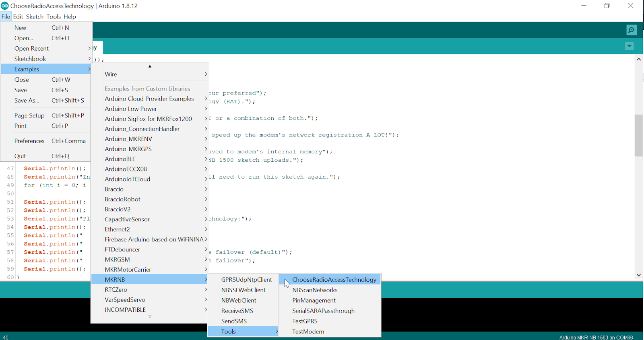Open CapacitiveSensor examples submenu

tap(150, 219)
